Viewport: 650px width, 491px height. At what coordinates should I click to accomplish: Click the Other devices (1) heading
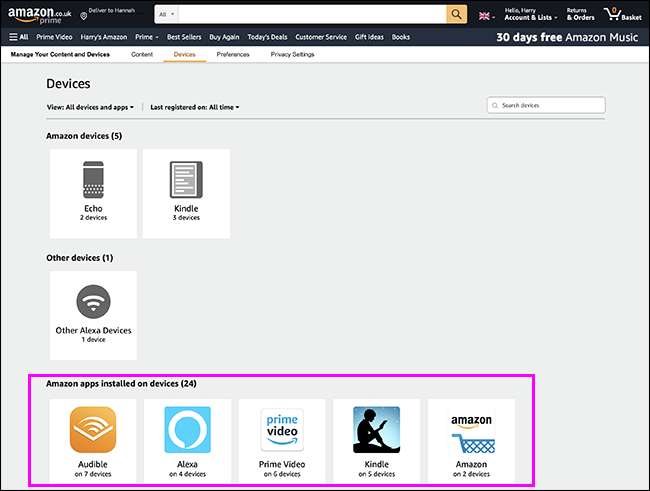(80, 258)
